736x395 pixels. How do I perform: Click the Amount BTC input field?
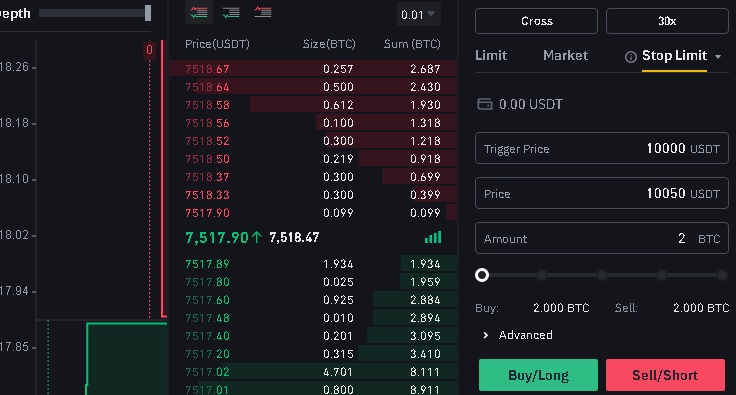coord(602,238)
